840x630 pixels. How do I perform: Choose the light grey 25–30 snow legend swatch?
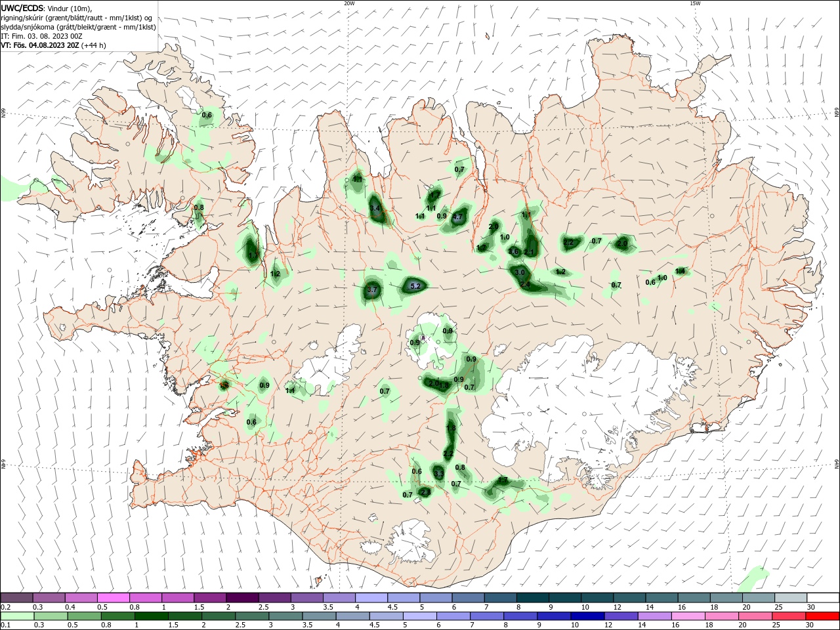pos(790,598)
